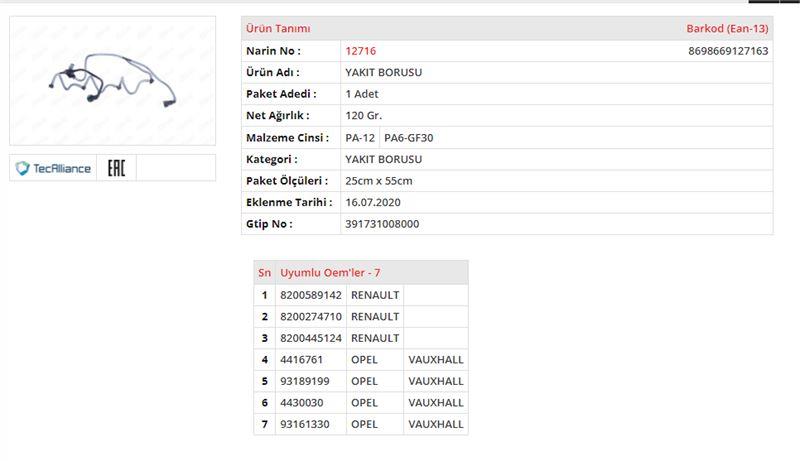This screenshot has width=800, height=461.
Task: Select added date 16.07.2020
Action: coord(372,202)
